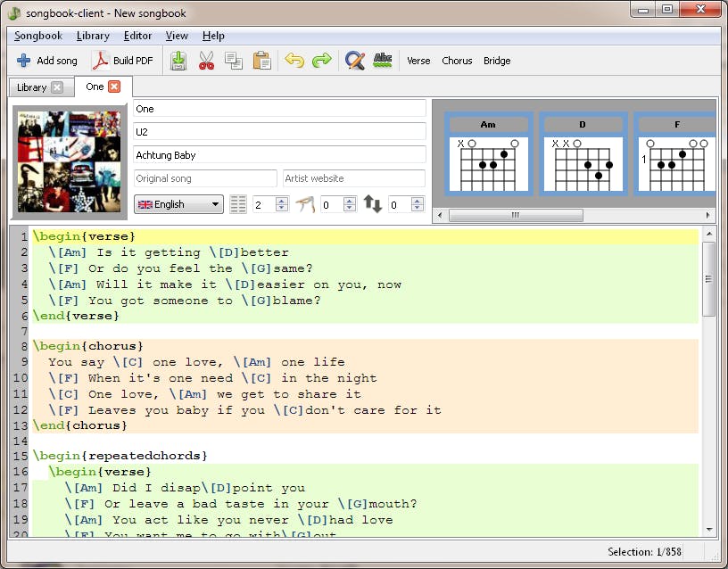Increase the column count stepper
This screenshot has height=569, width=728.
point(282,201)
